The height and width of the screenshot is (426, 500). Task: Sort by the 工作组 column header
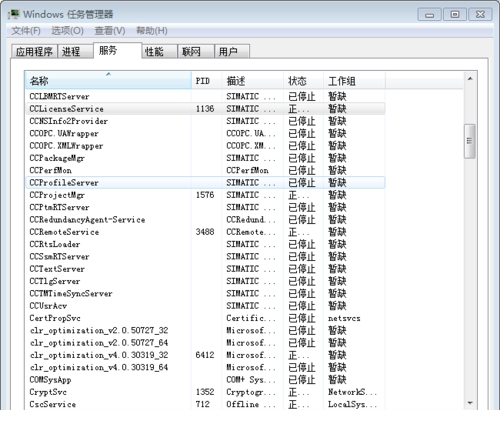(x=354, y=81)
